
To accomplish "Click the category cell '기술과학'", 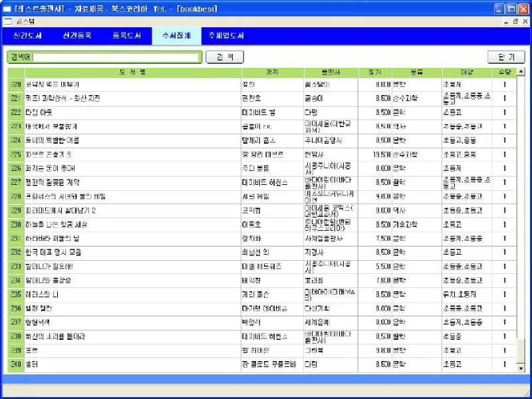I will (417, 225).
